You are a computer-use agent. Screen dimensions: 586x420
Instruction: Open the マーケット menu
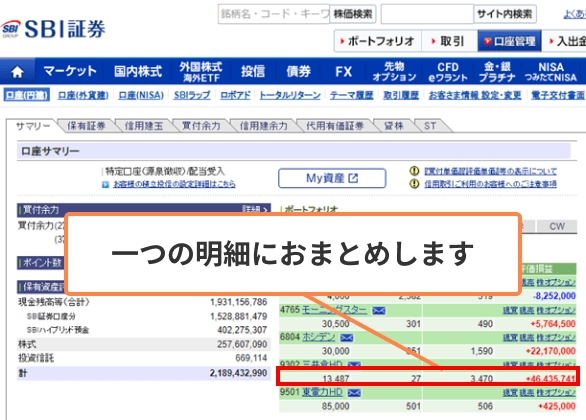(x=70, y=71)
